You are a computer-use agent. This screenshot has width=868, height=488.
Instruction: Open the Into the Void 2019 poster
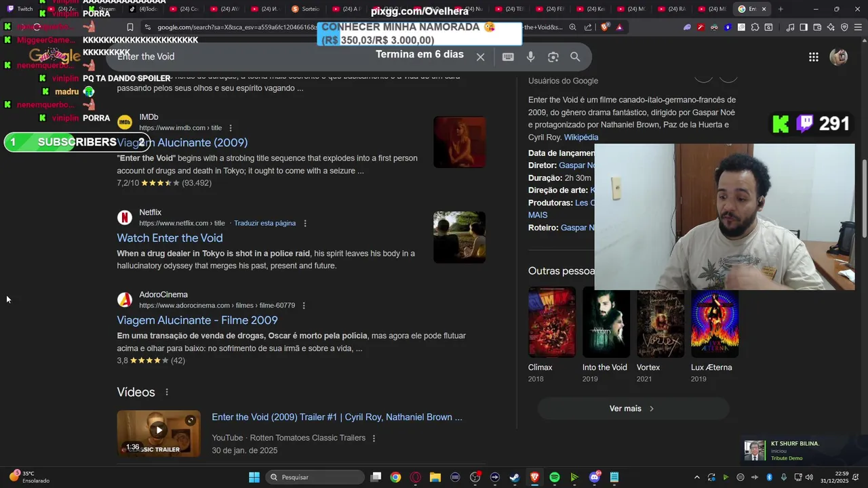click(x=606, y=322)
